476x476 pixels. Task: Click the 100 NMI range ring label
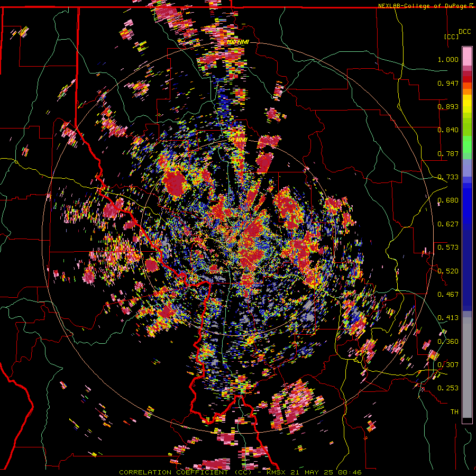[237, 42]
